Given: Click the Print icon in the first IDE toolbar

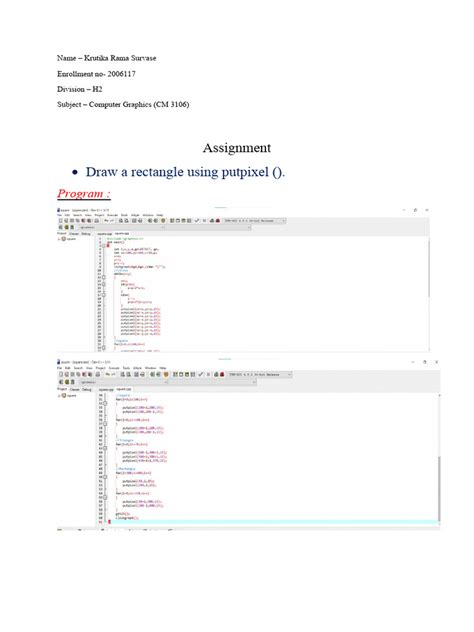Looking at the screenshot, I should (x=96, y=221).
